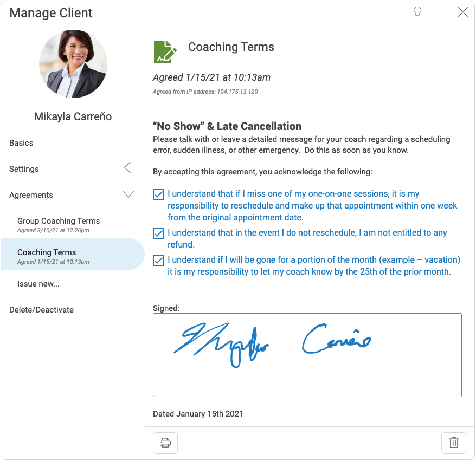This screenshot has height=461, width=476.
Task: Click Mikayla Carreño's profile photo
Action: tap(73, 64)
